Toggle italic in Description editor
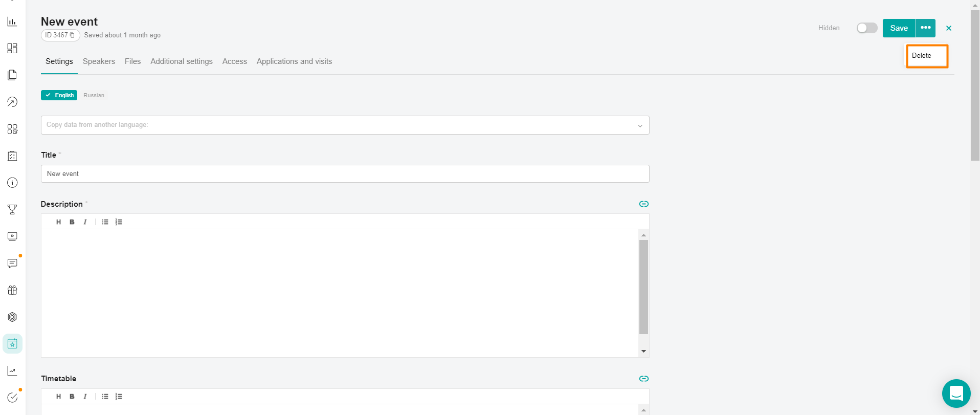Image resolution: width=980 pixels, height=415 pixels. pos(85,222)
